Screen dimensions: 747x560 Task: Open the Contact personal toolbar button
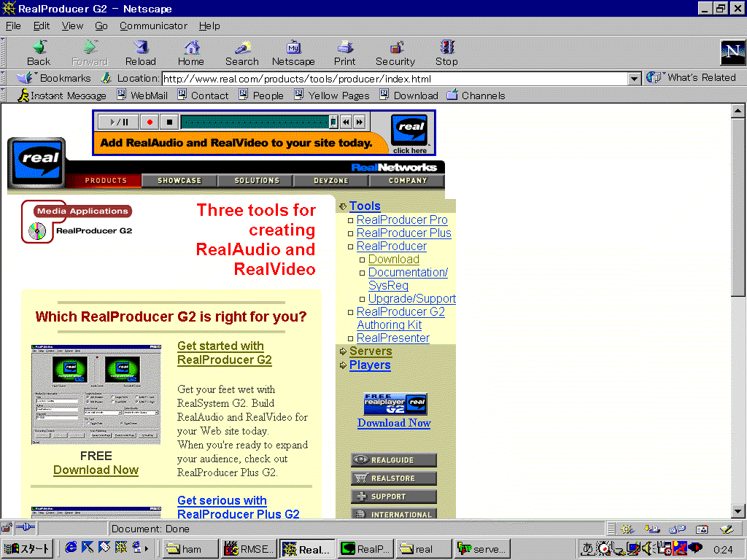tap(203, 96)
